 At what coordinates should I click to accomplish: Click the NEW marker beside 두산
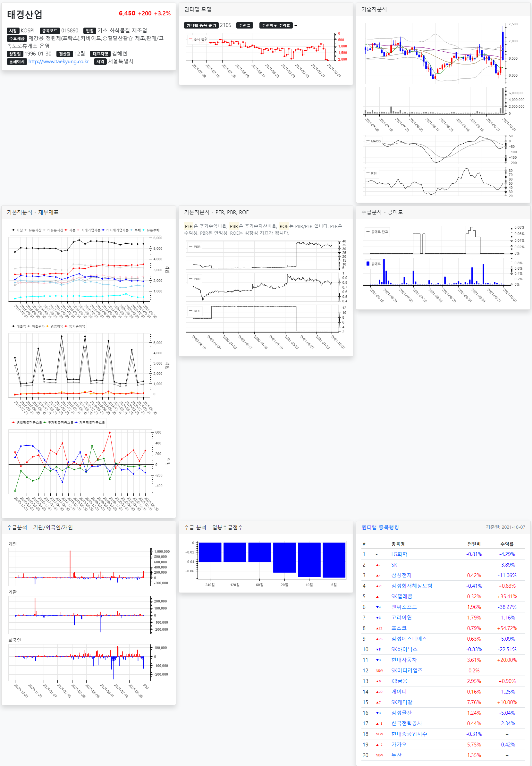coord(379,755)
